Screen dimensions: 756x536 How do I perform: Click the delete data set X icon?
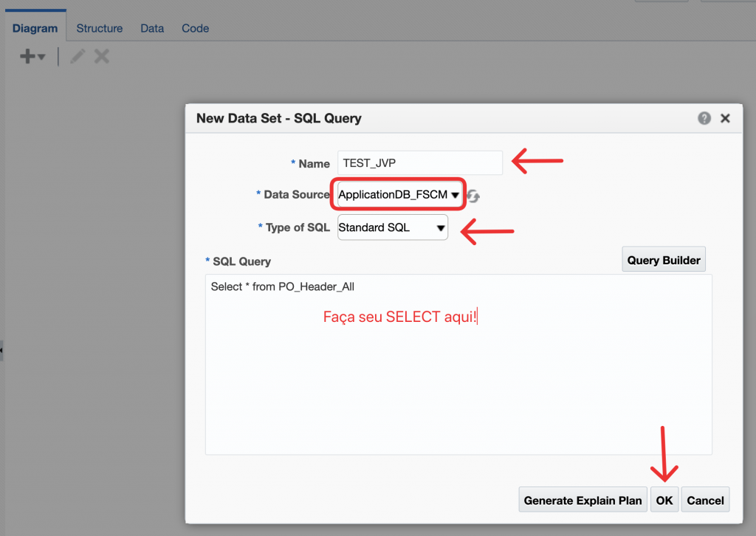point(102,57)
